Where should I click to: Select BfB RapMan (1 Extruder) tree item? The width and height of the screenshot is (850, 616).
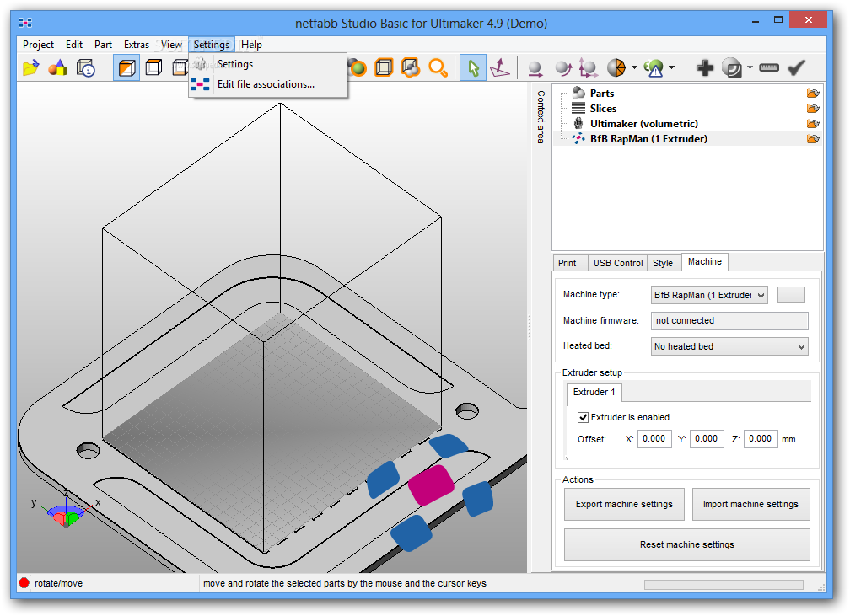point(648,139)
